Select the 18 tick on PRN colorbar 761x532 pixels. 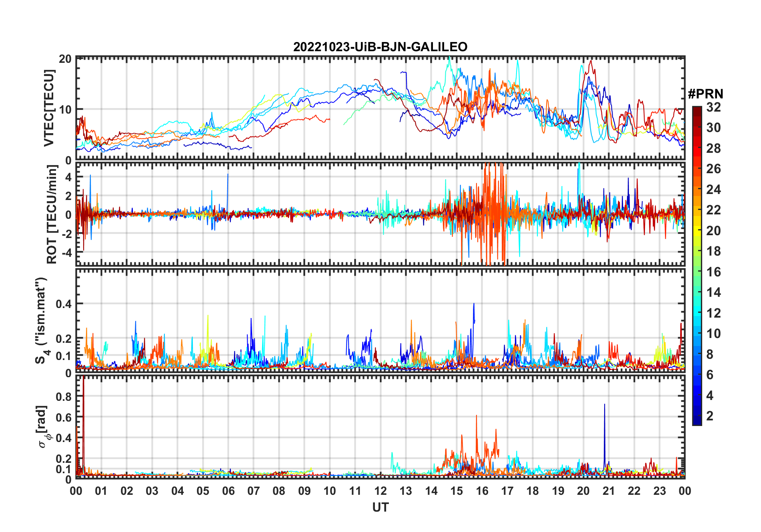(x=713, y=251)
